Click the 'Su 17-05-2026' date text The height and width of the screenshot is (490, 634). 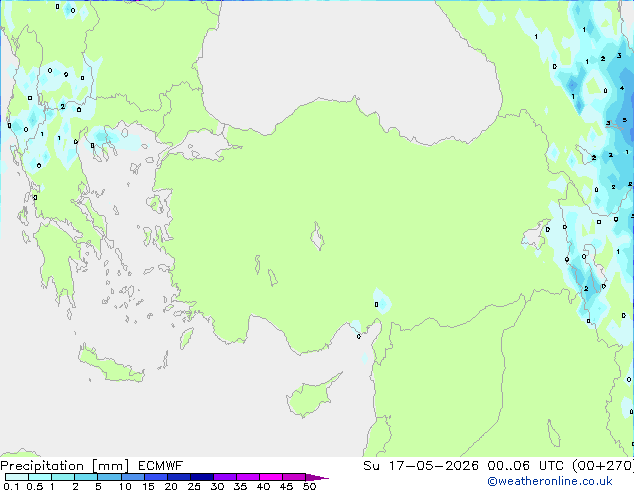pos(421,466)
